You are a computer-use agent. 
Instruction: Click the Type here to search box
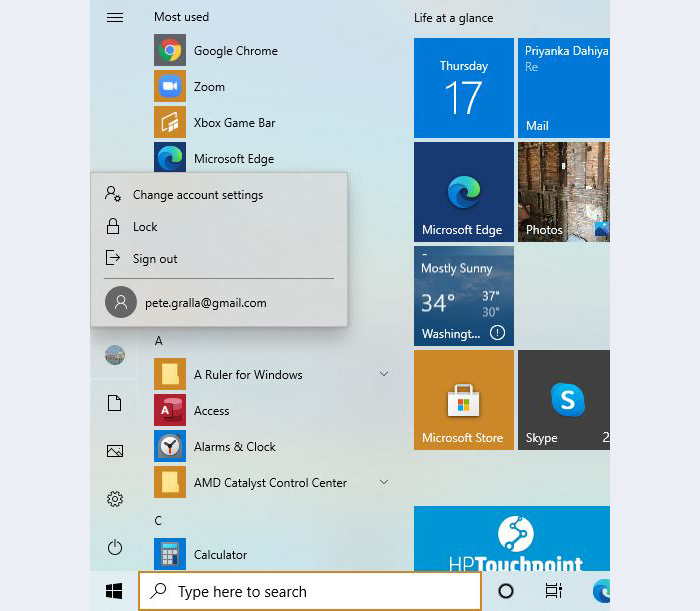tap(310, 591)
